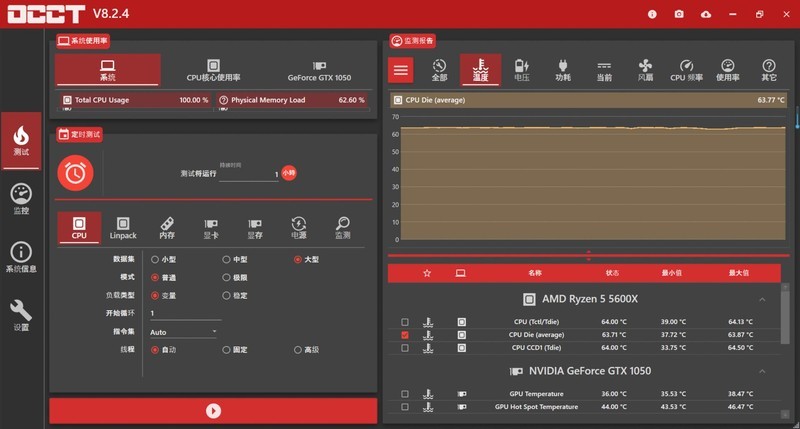Select 小型 (small) data set radio button
The height and width of the screenshot is (429, 800).
tap(154, 259)
